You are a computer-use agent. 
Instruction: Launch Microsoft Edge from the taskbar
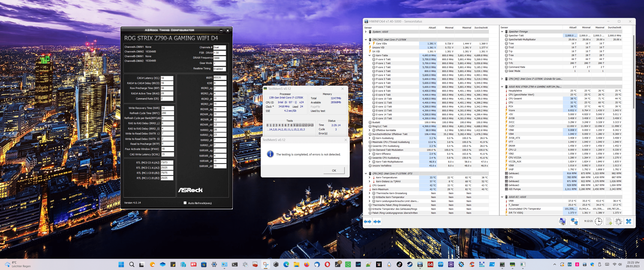pyautogui.click(x=286, y=264)
